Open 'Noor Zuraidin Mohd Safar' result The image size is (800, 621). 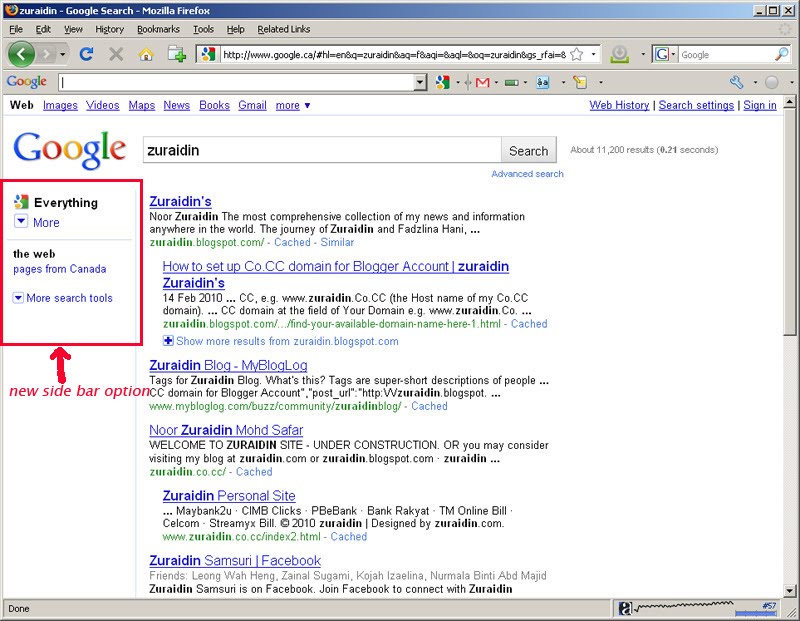pyautogui.click(x=226, y=430)
